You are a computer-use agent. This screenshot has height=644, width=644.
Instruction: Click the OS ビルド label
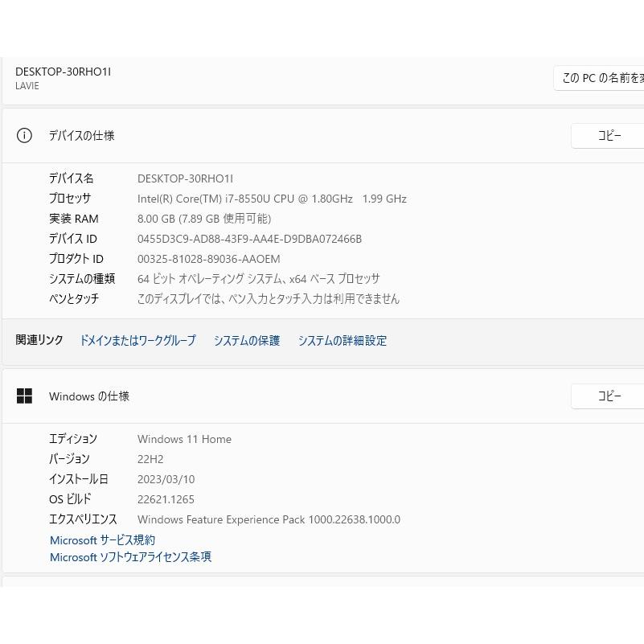[x=70, y=499]
